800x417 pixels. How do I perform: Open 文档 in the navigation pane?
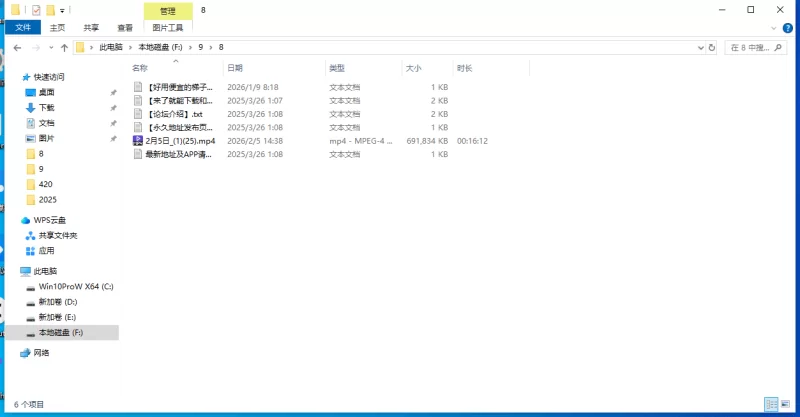coord(46,123)
